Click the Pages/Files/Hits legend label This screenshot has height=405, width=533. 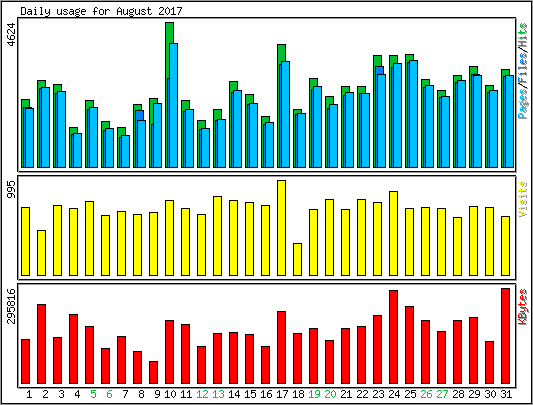click(x=523, y=71)
